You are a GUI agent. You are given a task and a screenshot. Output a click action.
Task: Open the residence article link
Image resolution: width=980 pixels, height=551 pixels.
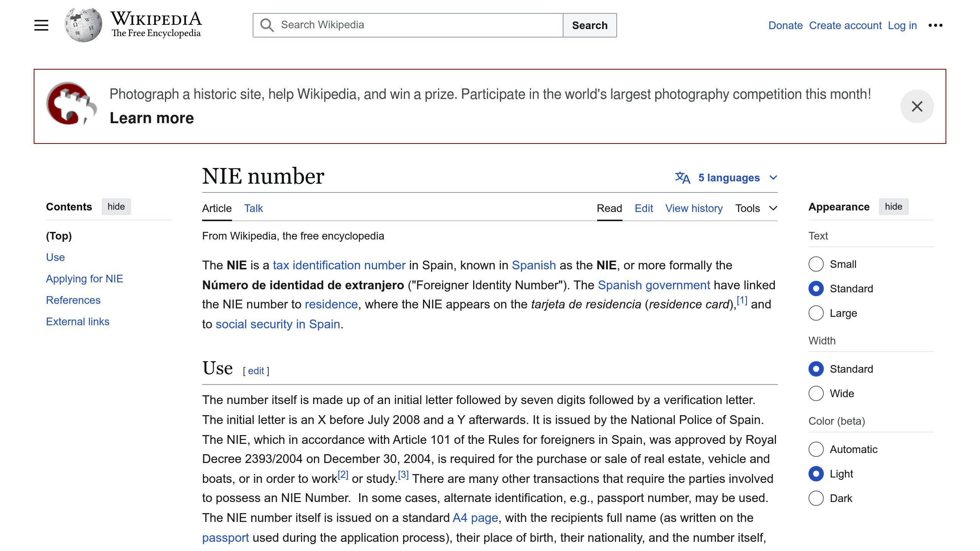tap(331, 304)
